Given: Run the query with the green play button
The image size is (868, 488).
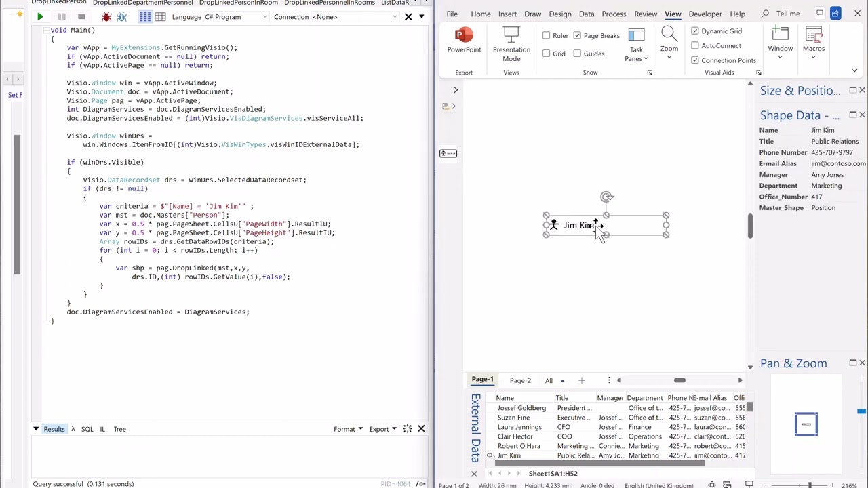Looking at the screenshot, I should 40,16.
